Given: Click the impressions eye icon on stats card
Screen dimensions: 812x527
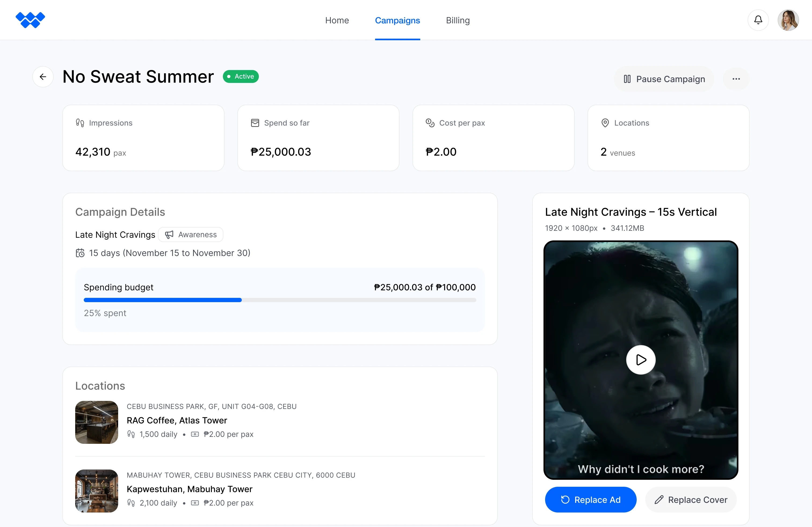Looking at the screenshot, I should pyautogui.click(x=80, y=123).
